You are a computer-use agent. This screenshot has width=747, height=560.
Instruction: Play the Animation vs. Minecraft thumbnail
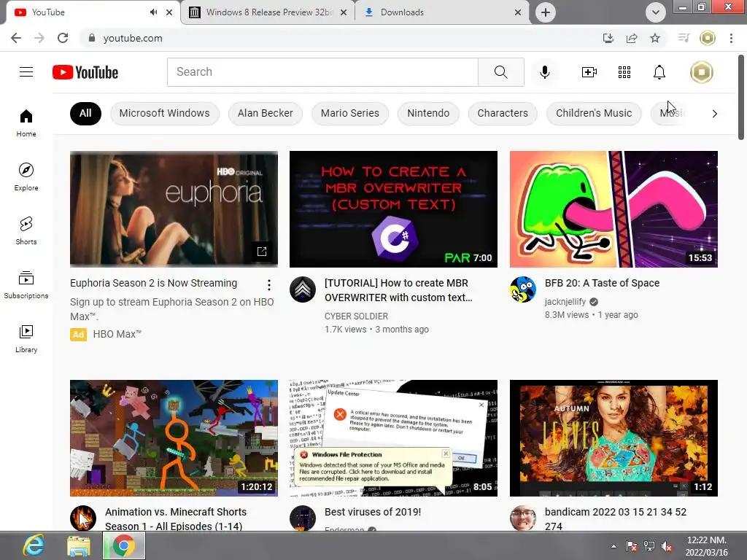point(174,438)
